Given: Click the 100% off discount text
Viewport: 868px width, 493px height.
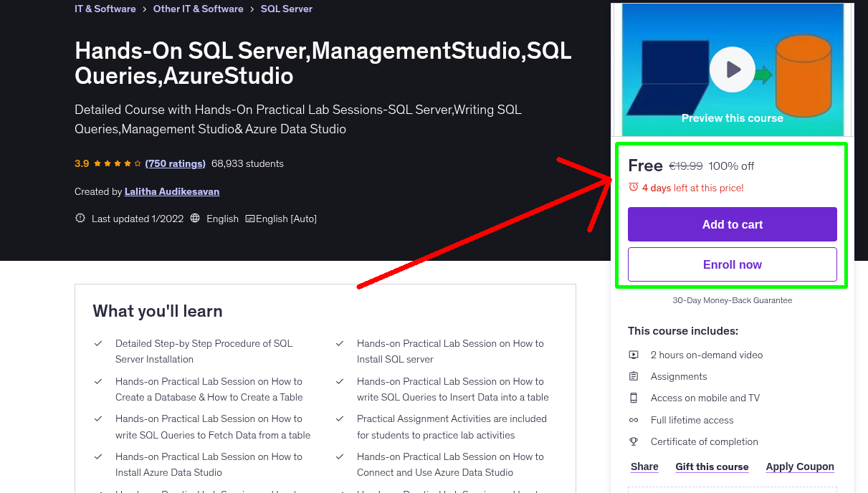Looking at the screenshot, I should tap(731, 166).
